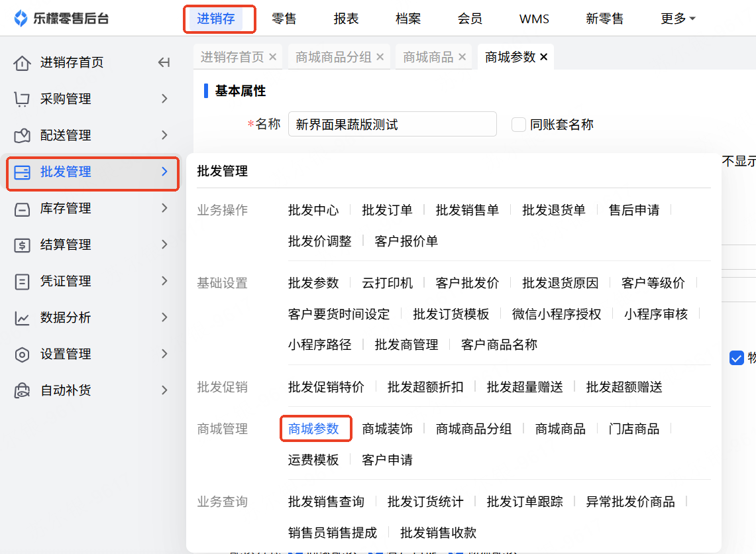
Task: Switch to the 商城商品分组 tab
Action: pos(334,57)
